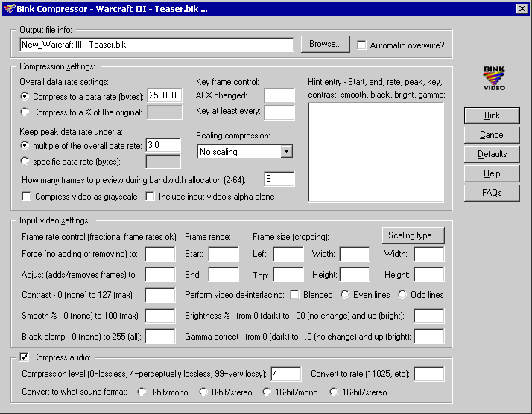Image resolution: width=532 pixels, height=414 pixels.
Task: Choose 8-bit/mono sound format
Action: click(x=142, y=392)
